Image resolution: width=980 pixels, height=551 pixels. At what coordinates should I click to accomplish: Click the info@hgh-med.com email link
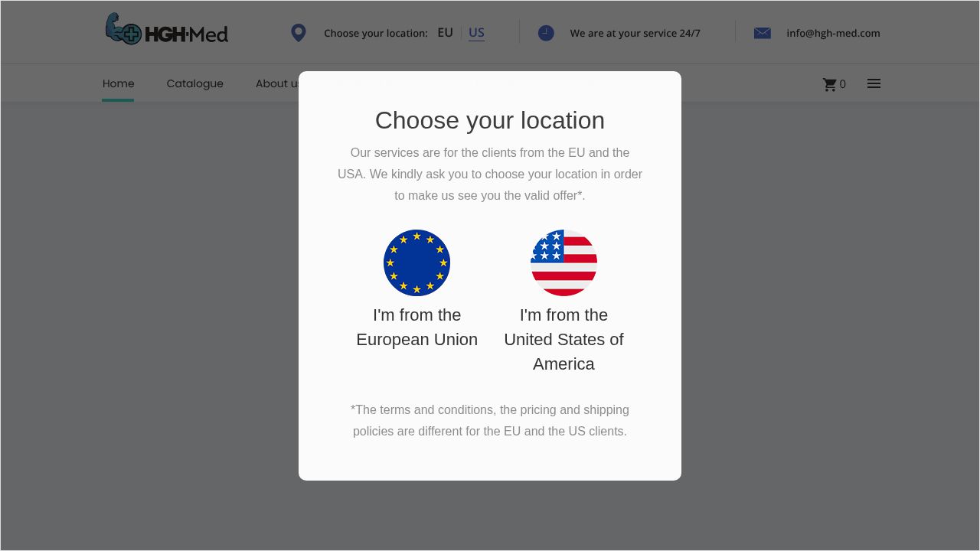point(833,33)
